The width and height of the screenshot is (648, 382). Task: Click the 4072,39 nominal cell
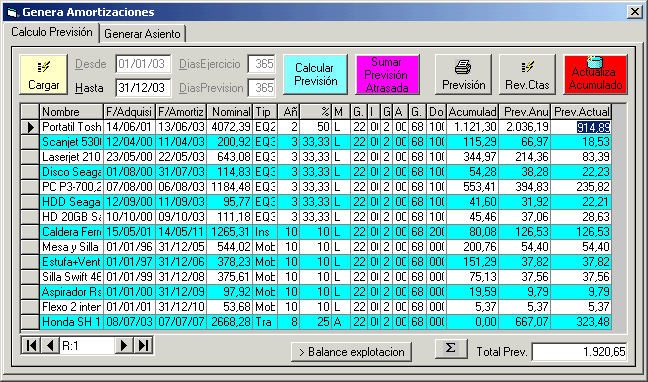[229, 127]
